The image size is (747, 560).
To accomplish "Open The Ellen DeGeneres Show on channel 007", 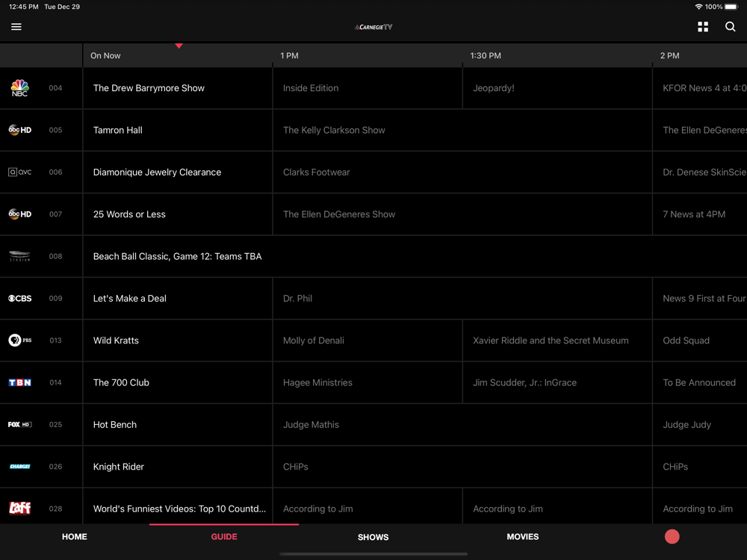I will pyautogui.click(x=462, y=214).
